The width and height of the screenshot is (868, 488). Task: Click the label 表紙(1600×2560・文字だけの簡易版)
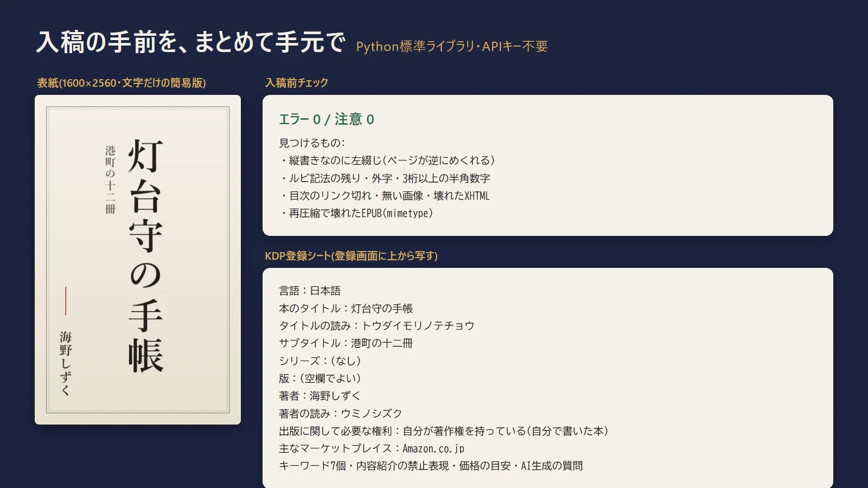[x=122, y=83]
